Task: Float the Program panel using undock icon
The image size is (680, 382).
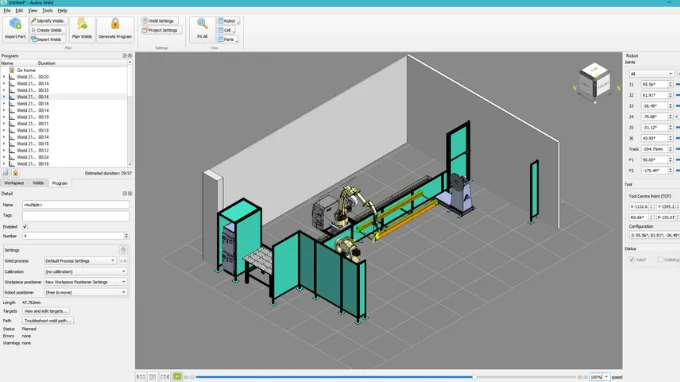Action: tap(124, 56)
